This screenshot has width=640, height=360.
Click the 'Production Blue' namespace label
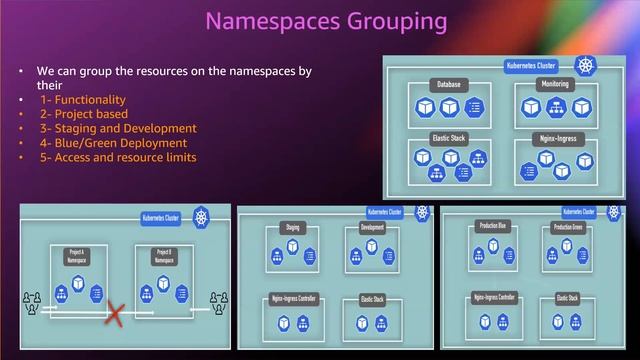493,226
